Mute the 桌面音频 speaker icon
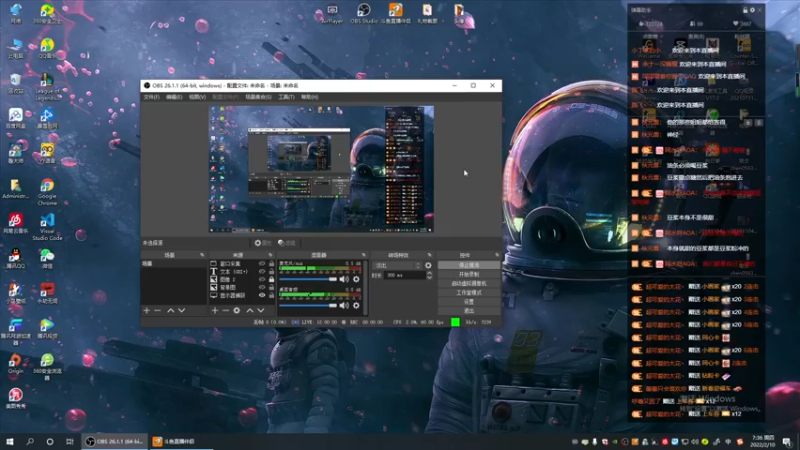Image resolution: width=800 pixels, height=450 pixels. [x=344, y=305]
